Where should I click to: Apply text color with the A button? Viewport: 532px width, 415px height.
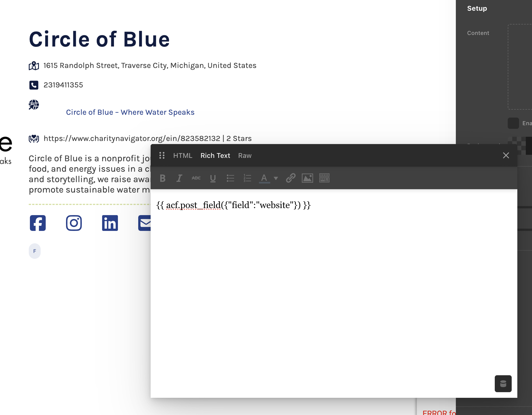point(264,178)
